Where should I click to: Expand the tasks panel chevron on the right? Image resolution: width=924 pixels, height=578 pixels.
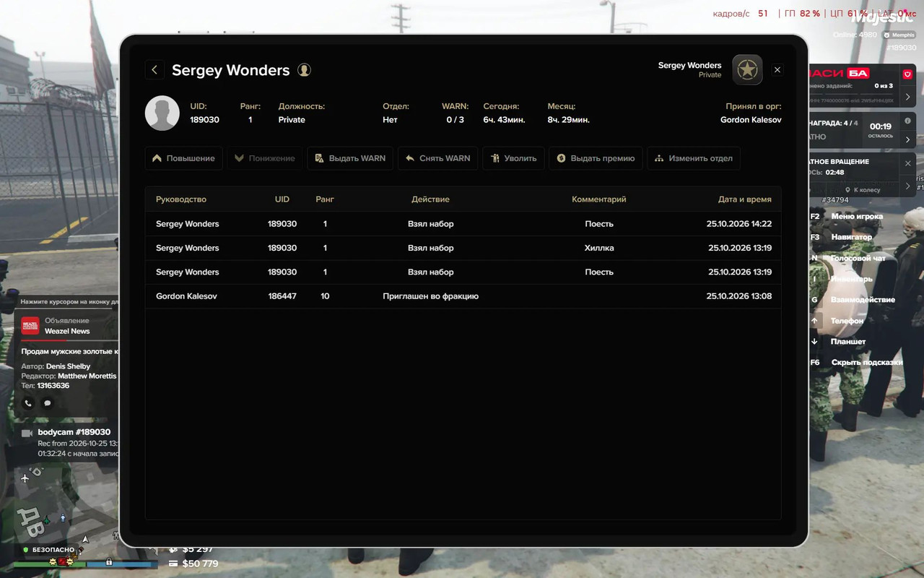tap(908, 97)
